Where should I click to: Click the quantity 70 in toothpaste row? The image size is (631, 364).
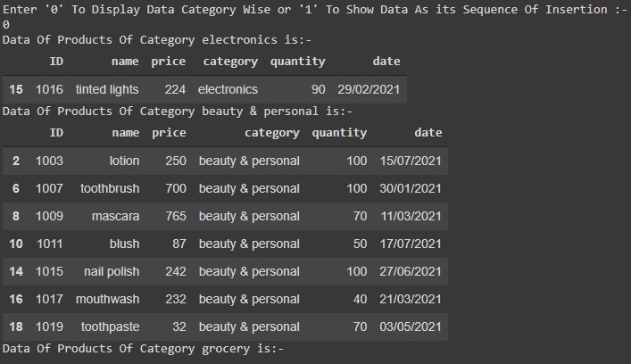point(361,327)
